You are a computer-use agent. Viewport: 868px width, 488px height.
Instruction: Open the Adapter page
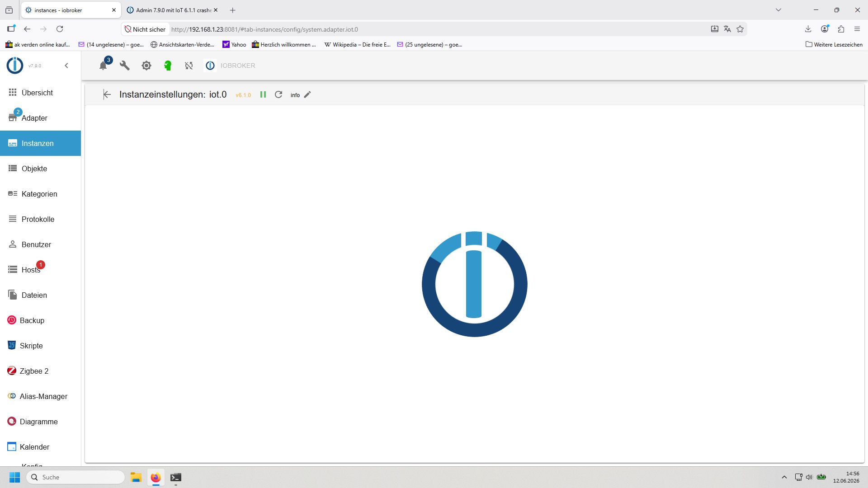41,118
